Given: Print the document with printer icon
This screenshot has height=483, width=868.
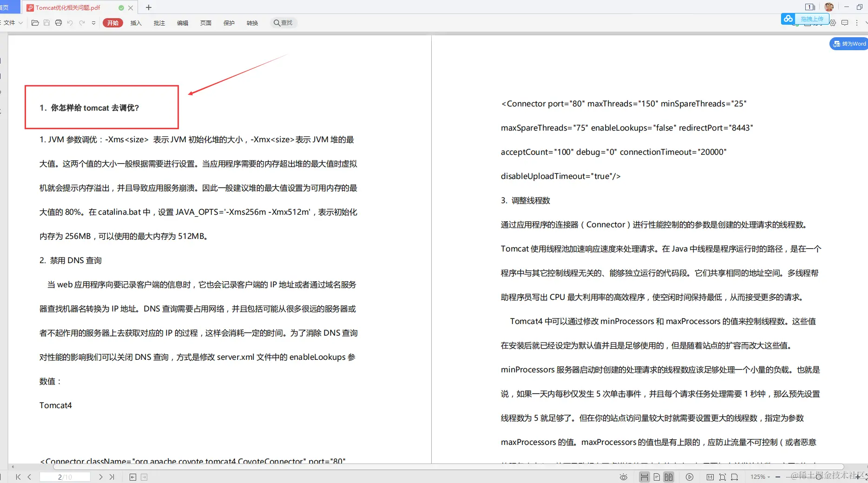Looking at the screenshot, I should [x=58, y=23].
